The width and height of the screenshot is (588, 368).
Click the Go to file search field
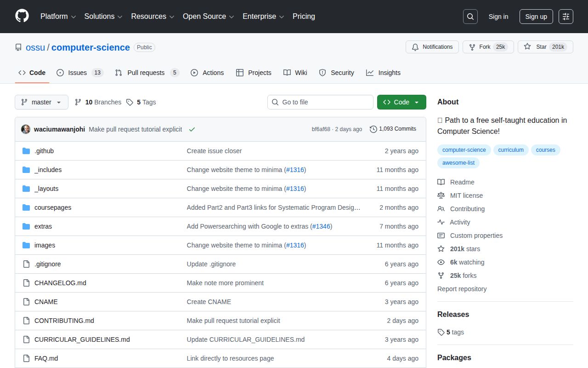[x=320, y=102]
